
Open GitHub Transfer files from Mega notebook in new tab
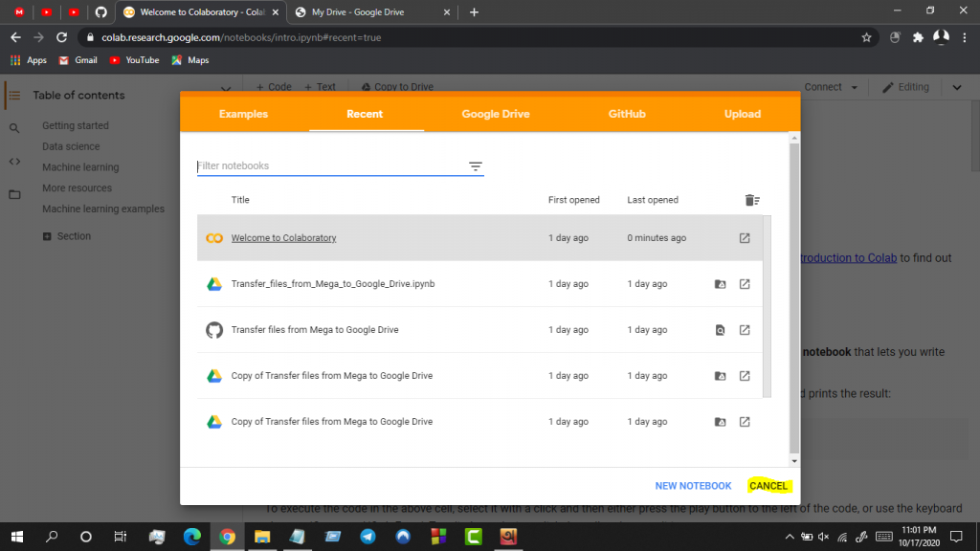[x=745, y=330]
